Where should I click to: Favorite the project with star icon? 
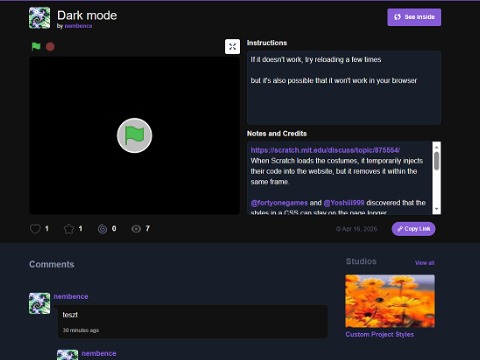[69, 229]
